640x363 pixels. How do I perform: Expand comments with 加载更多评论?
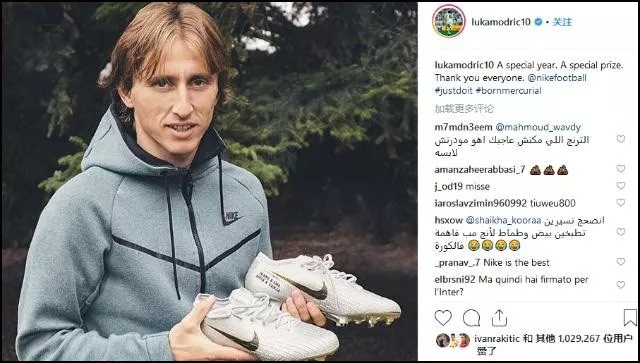click(x=464, y=109)
